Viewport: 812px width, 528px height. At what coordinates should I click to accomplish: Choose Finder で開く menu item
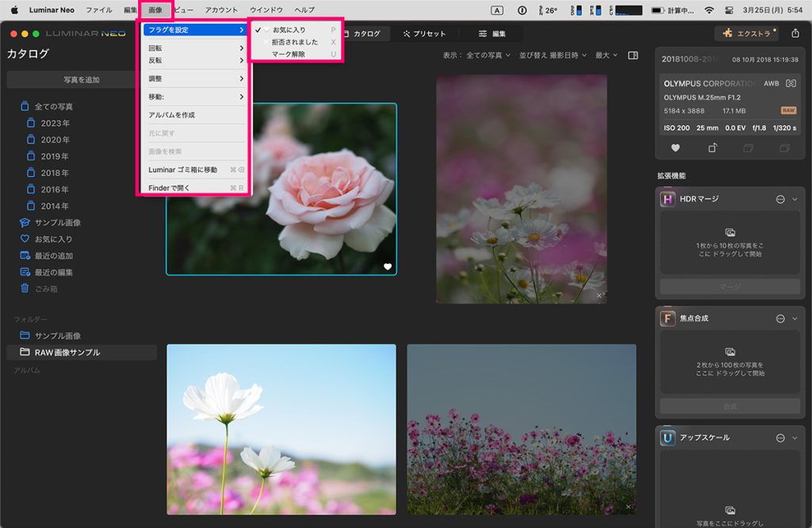click(195, 188)
